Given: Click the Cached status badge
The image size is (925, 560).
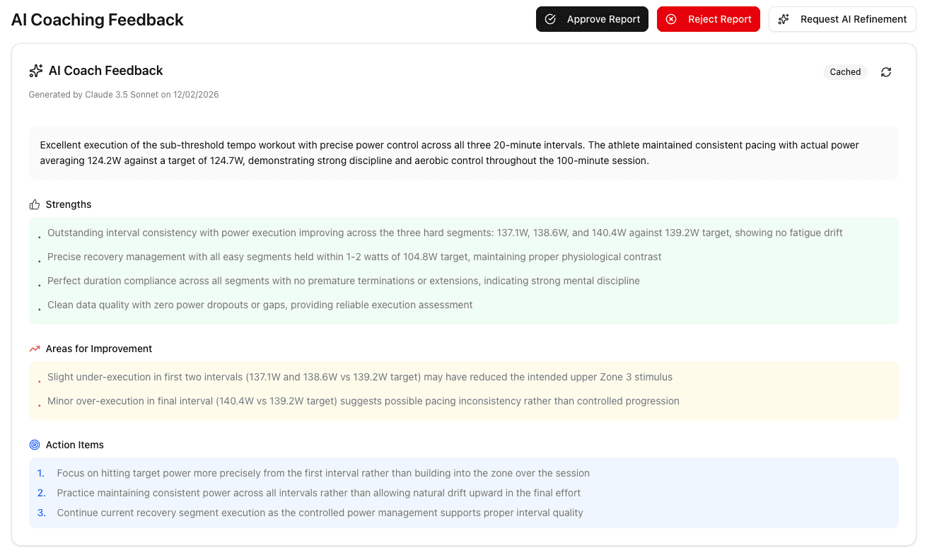Looking at the screenshot, I should [x=845, y=71].
